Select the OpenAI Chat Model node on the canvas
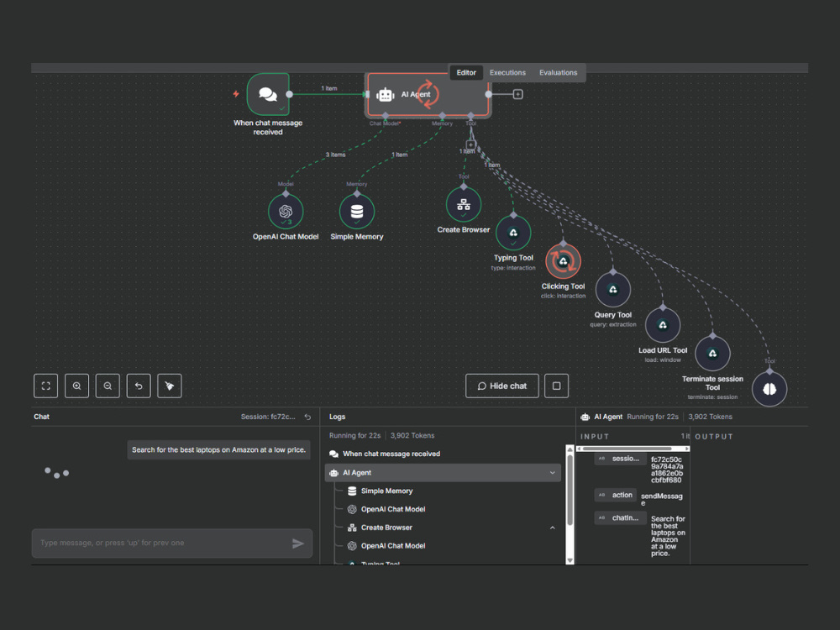 pos(286,212)
